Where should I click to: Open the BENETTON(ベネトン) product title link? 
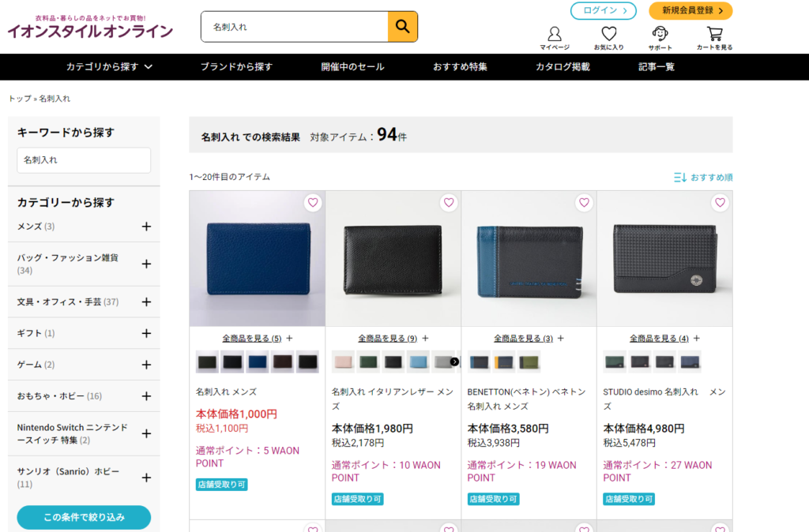527,399
